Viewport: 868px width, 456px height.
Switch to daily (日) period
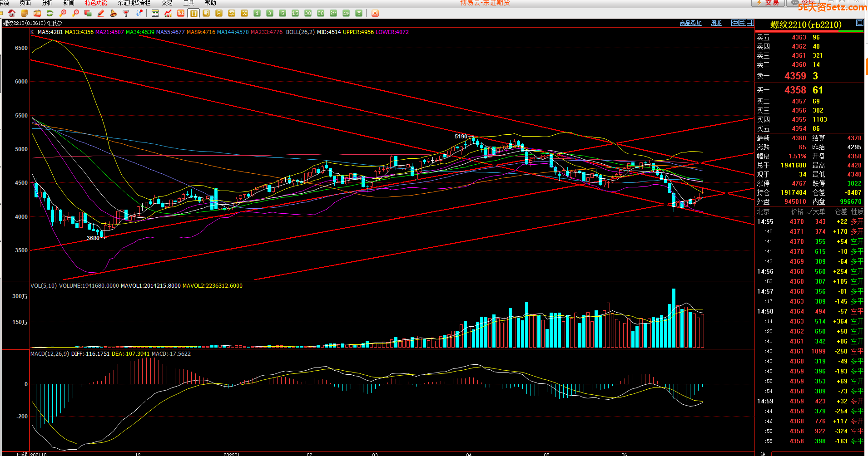tap(193, 13)
